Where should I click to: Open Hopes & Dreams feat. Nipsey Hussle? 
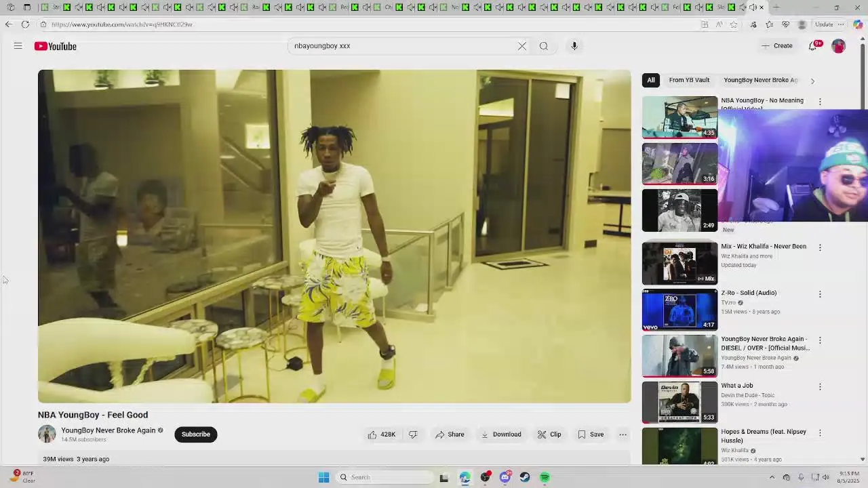(764, 436)
